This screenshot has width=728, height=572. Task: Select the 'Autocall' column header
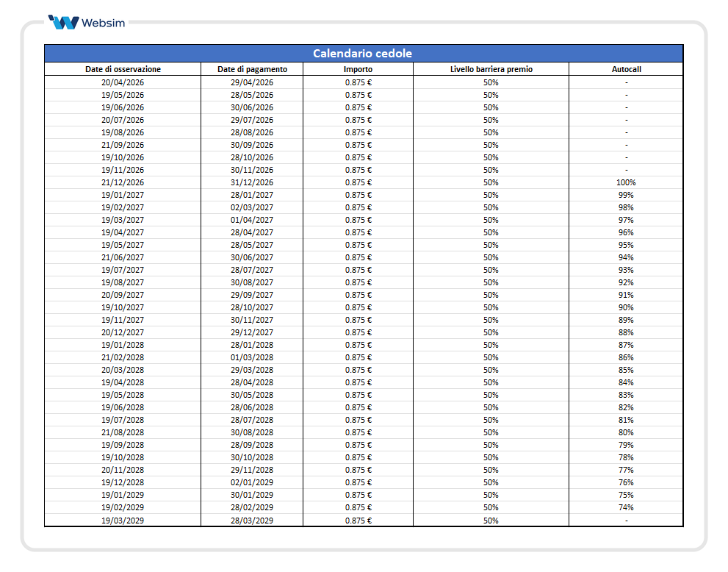click(x=626, y=69)
